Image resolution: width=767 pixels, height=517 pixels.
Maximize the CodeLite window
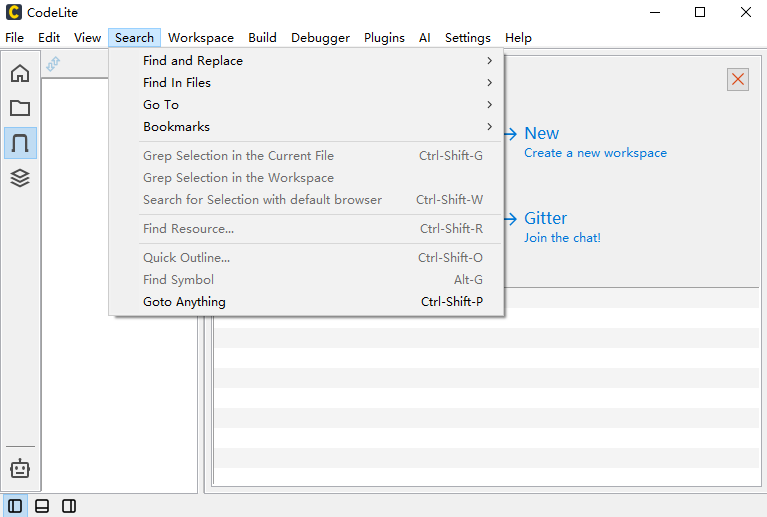(700, 12)
